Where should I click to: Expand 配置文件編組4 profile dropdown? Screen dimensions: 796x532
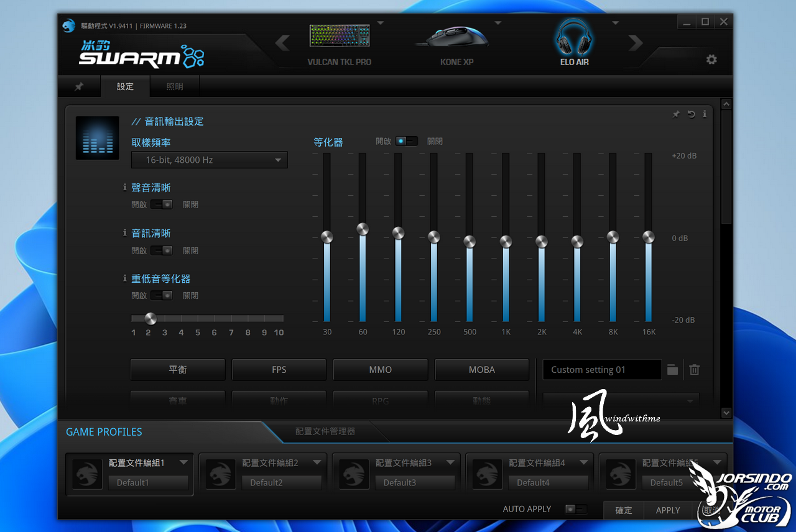(x=584, y=462)
